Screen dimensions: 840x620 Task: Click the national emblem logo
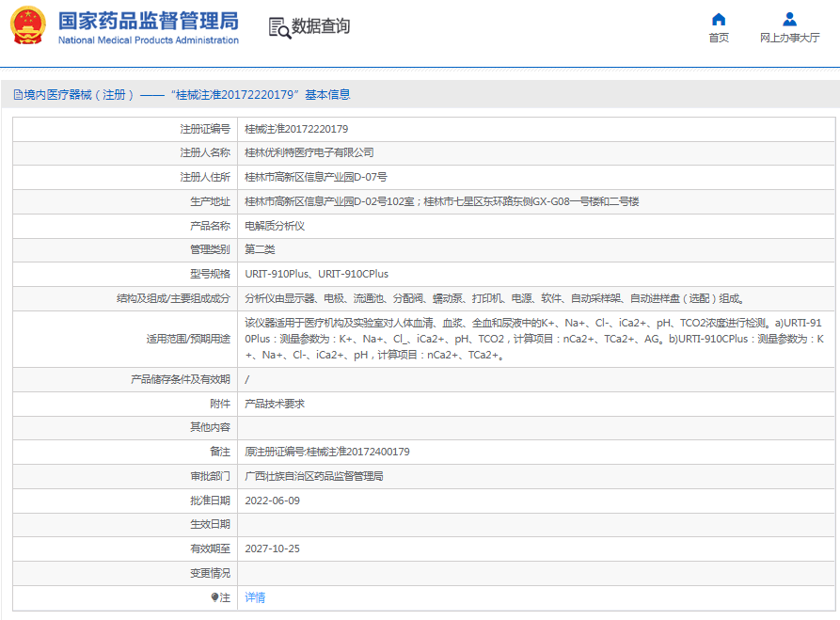click(x=27, y=27)
